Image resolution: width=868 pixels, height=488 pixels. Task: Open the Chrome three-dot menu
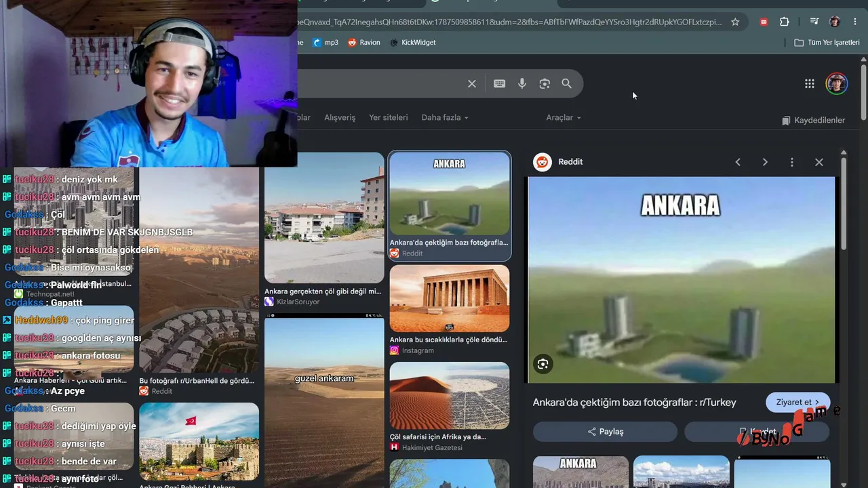[854, 22]
